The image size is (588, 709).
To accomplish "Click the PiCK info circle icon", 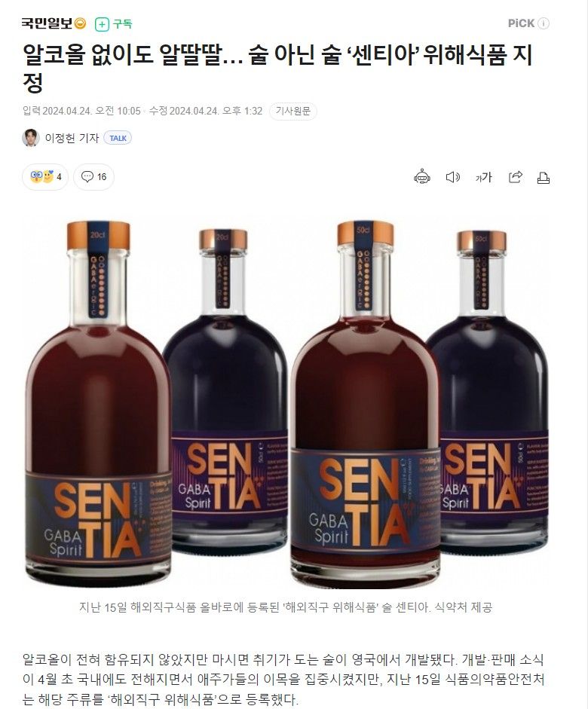I will pos(544,23).
